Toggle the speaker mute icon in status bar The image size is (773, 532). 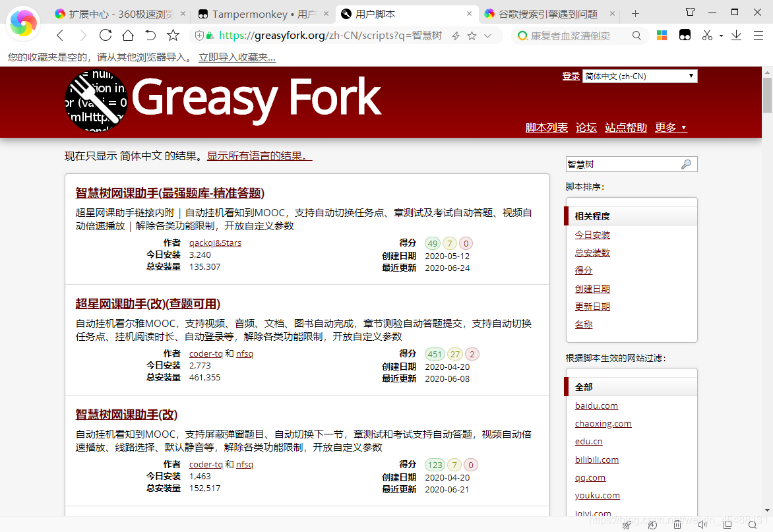702,525
